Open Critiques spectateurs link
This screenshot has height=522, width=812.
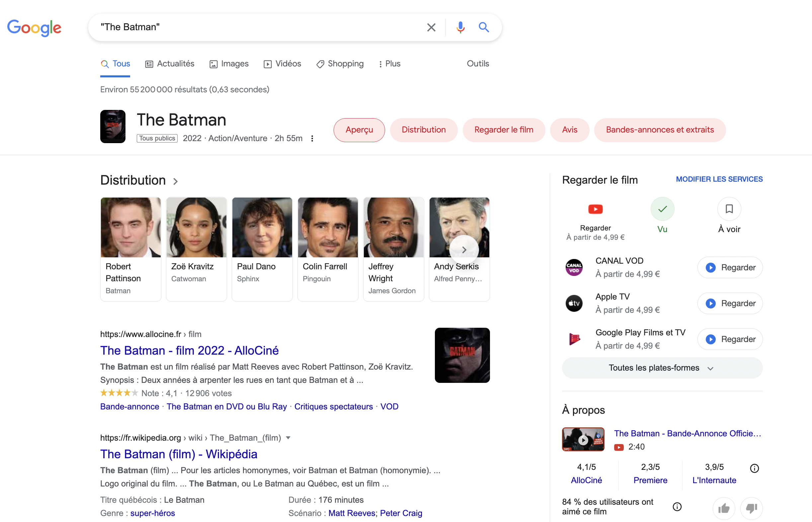(334, 406)
